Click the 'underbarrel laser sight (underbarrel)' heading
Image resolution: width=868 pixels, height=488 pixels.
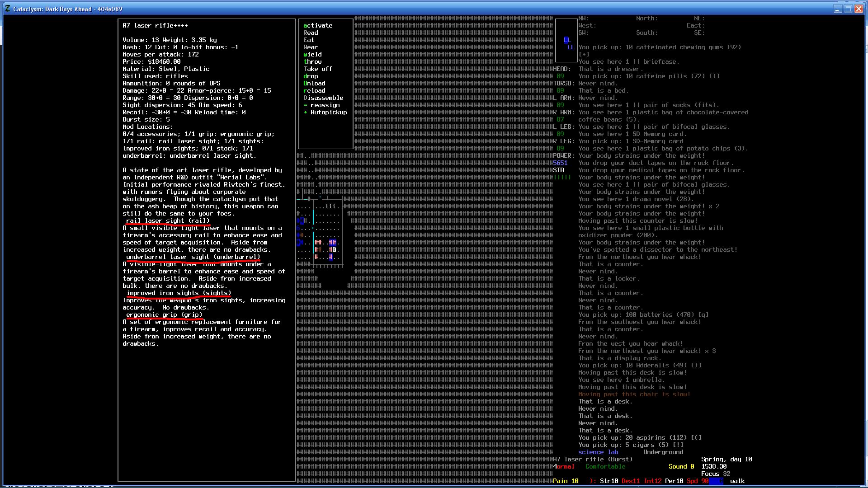pyautogui.click(x=193, y=257)
